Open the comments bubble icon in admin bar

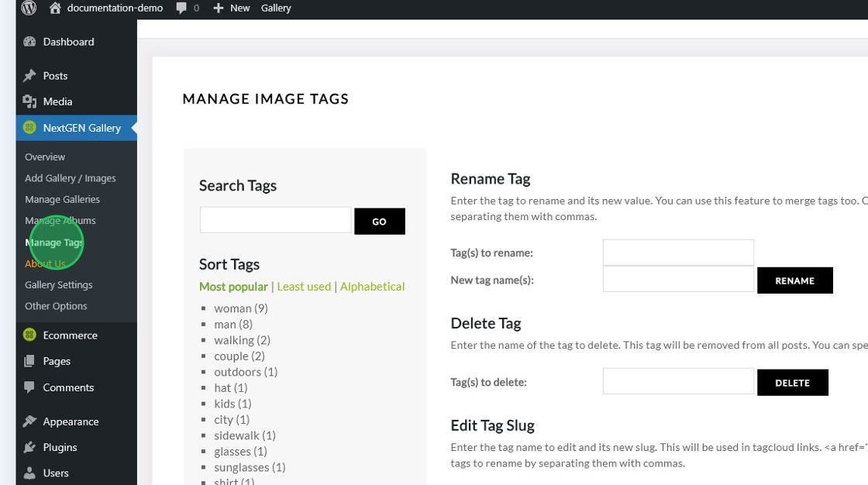click(x=181, y=8)
